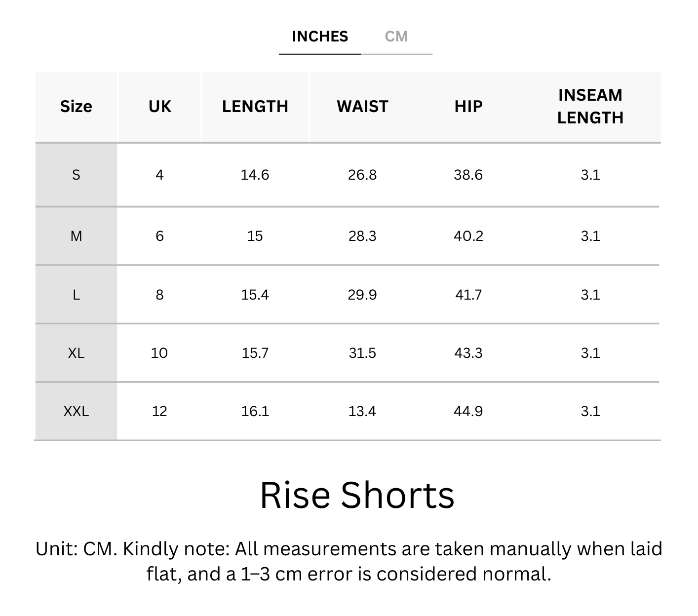This screenshot has width=698, height=616.
Task: Click the measurement note text
Action: point(349,561)
